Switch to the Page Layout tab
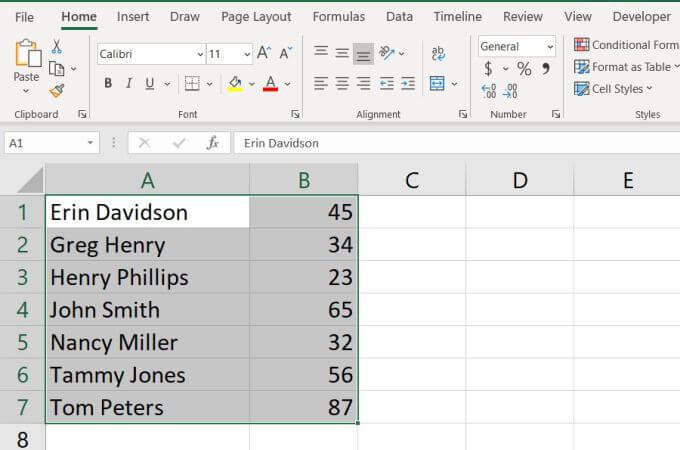 coord(256,17)
